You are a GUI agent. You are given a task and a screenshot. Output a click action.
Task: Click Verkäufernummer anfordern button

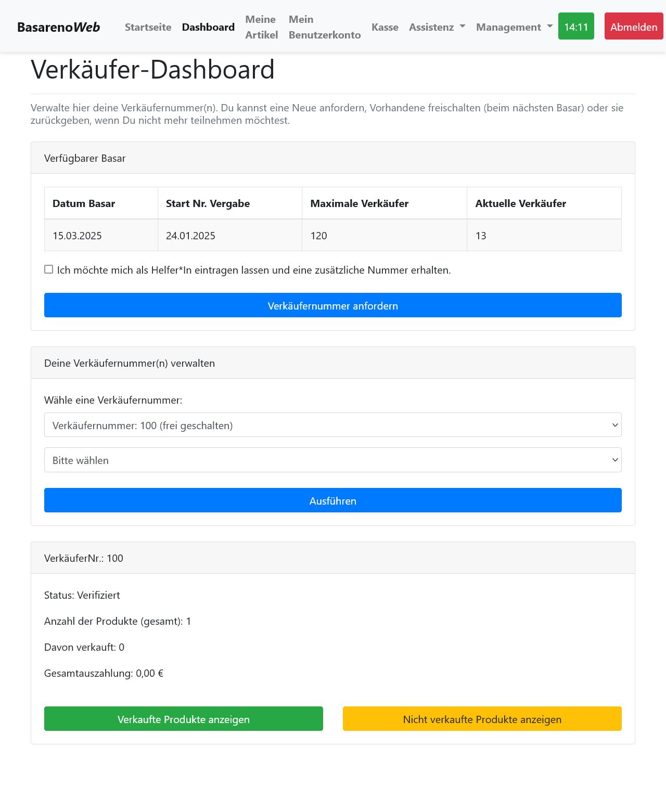332,305
